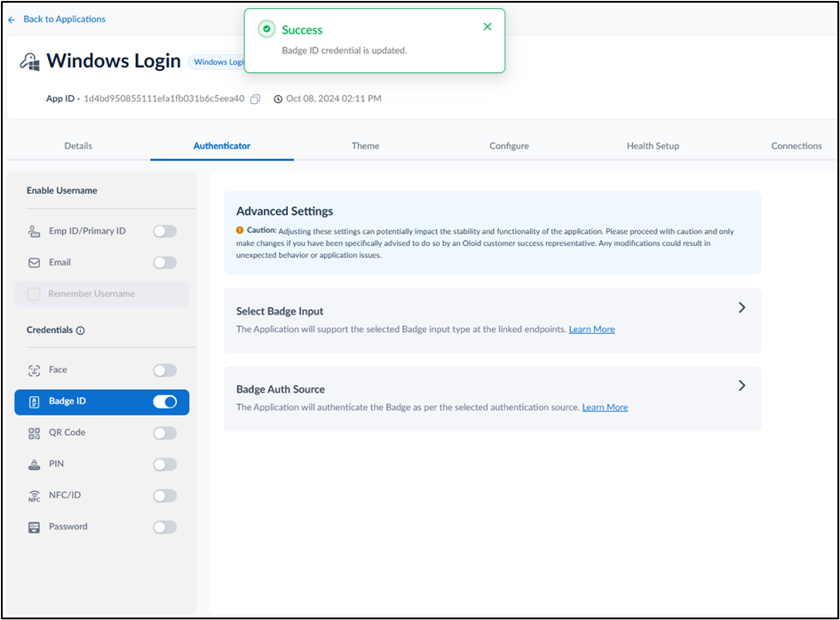Viewport: 840px width, 620px height.
Task: Open the Details tab
Action: click(78, 146)
